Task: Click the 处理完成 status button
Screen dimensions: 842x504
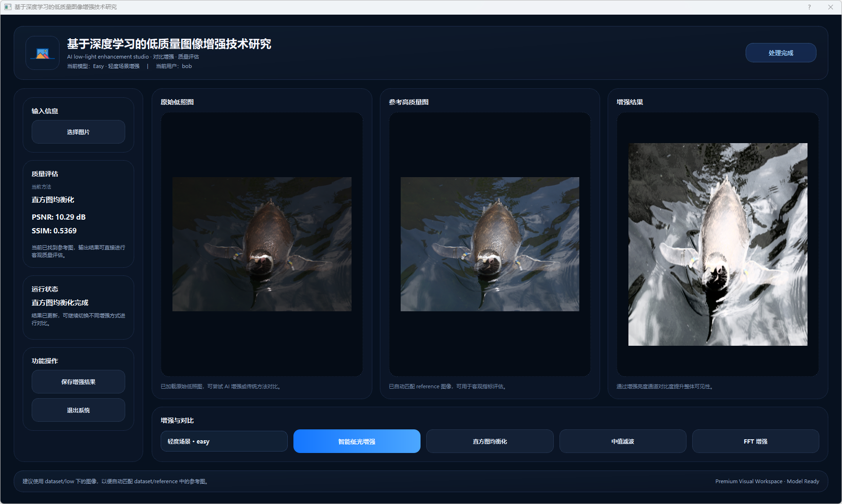Action: tap(781, 53)
